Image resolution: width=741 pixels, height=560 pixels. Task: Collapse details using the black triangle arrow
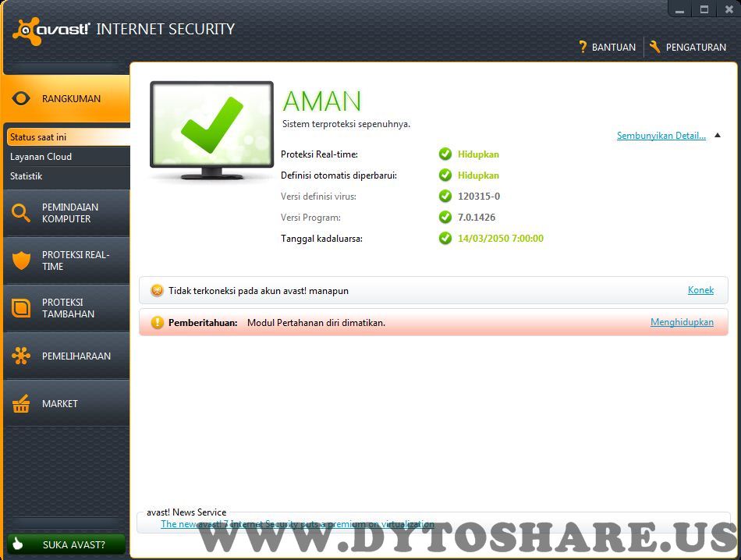point(718,136)
